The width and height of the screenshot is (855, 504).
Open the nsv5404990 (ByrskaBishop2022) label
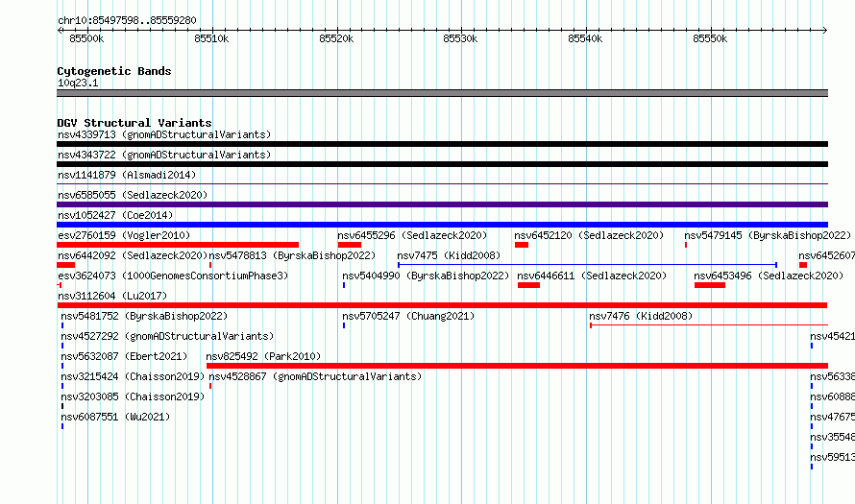(426, 276)
